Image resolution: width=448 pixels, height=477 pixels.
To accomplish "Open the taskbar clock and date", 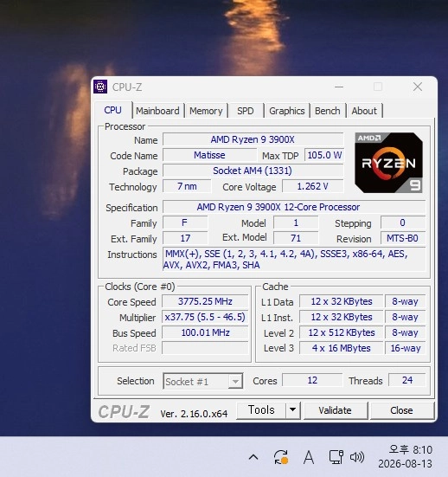I will click(x=405, y=456).
